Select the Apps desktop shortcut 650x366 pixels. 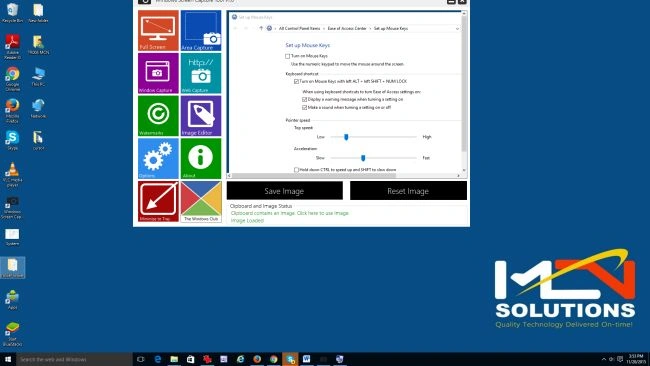pyautogui.click(x=12, y=300)
